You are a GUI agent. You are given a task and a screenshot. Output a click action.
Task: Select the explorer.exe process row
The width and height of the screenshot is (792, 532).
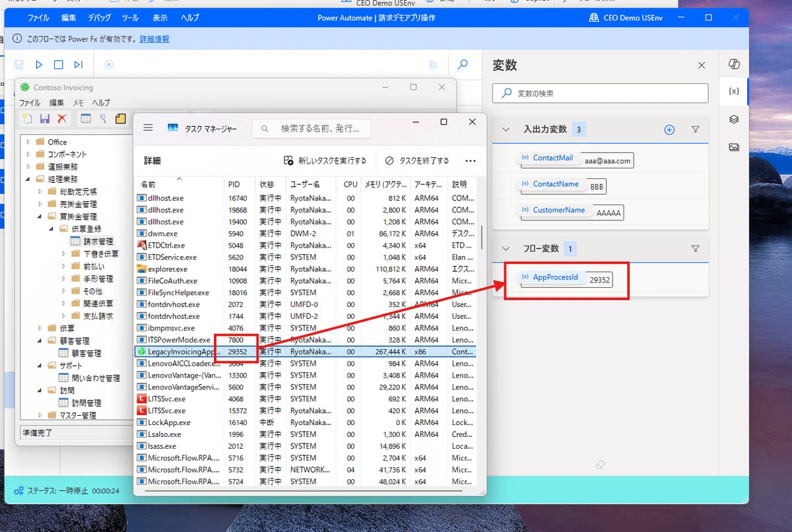(305, 269)
